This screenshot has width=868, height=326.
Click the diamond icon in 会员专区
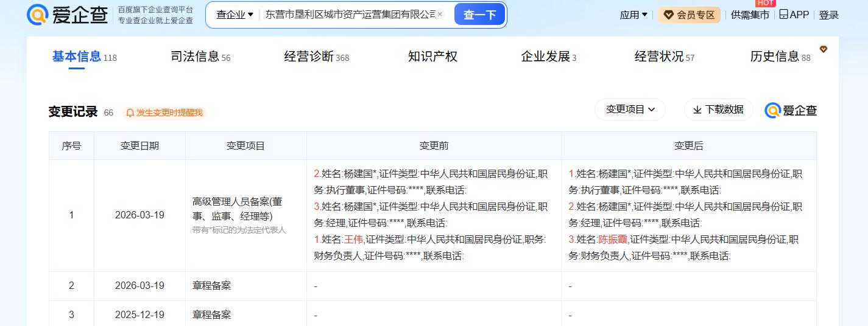tap(668, 15)
